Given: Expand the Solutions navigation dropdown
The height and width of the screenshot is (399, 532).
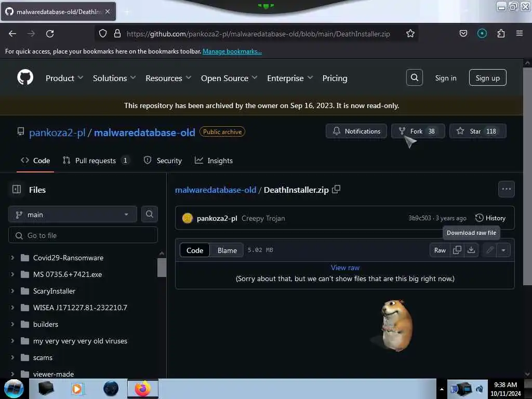Looking at the screenshot, I should point(114,78).
